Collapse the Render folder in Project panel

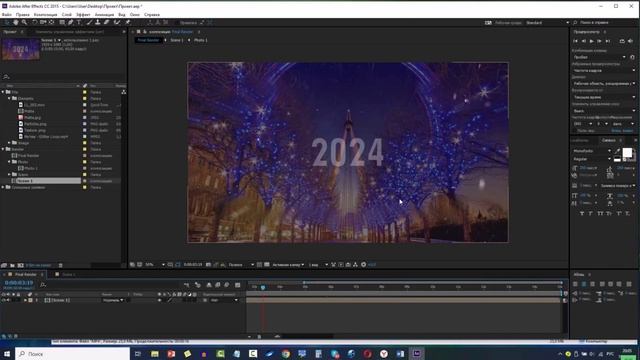(3, 149)
